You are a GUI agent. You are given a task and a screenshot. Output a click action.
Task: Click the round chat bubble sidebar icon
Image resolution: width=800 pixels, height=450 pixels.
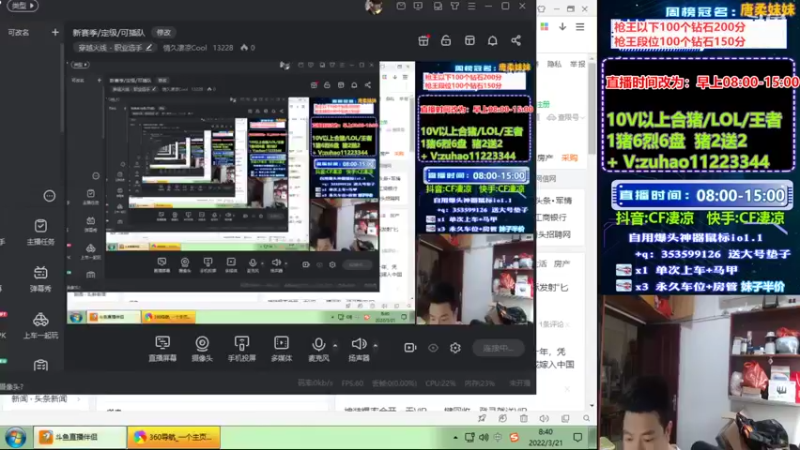point(49,196)
